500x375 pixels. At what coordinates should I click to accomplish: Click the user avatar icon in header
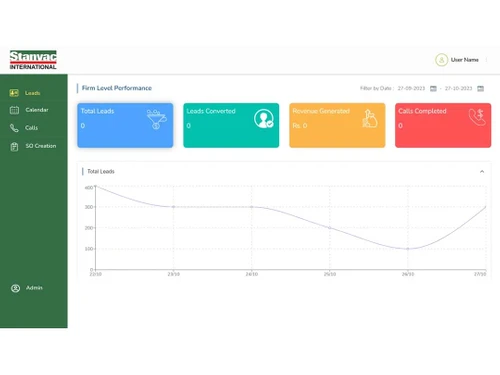pyautogui.click(x=441, y=60)
